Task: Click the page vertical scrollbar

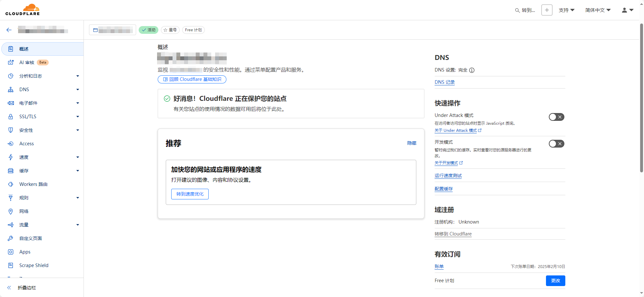Action: pos(641,98)
